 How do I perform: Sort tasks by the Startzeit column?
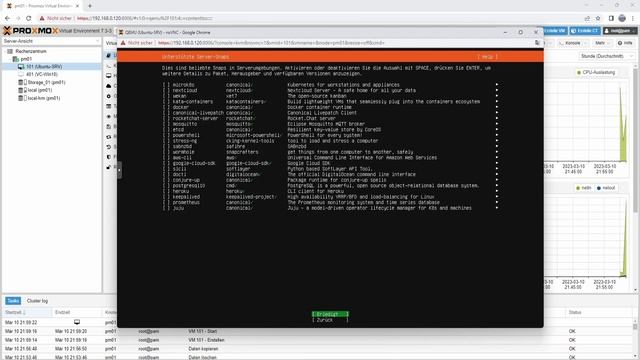tap(27, 313)
